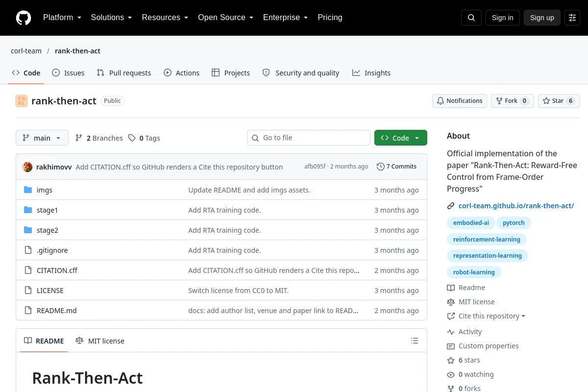Expand Cite this repository dropdown
The width and height of the screenshot is (588, 392).
click(486, 316)
